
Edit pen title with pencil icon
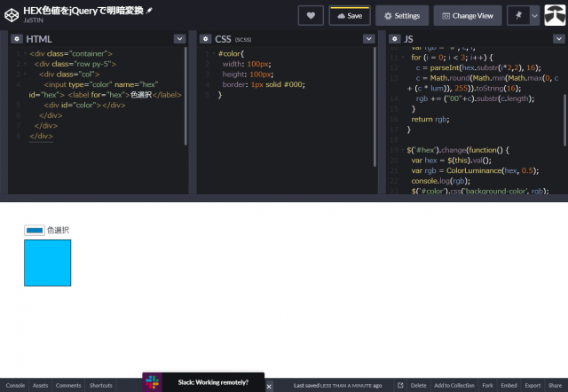pyautogui.click(x=149, y=11)
